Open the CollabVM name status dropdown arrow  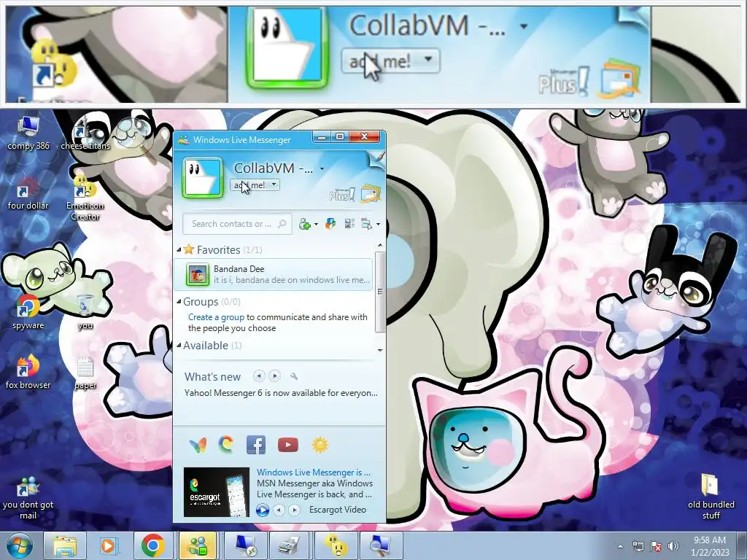[322, 168]
